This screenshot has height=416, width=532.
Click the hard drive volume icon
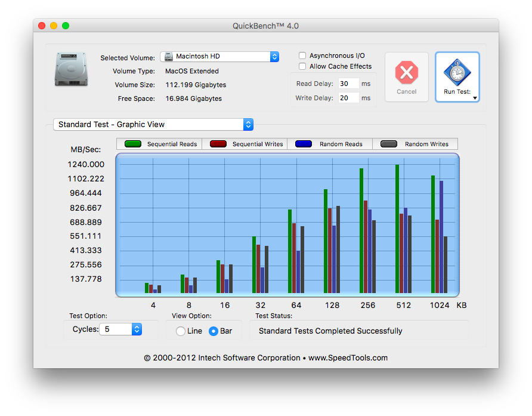point(71,69)
